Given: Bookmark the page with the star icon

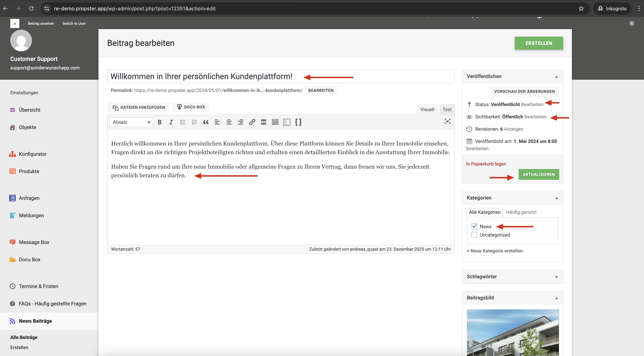Looking at the screenshot, I should click(x=581, y=8).
